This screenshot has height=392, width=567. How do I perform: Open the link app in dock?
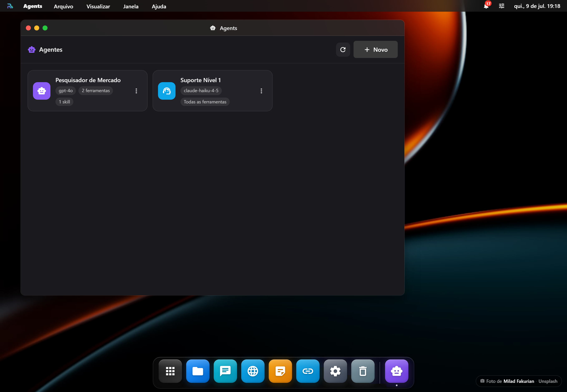(308, 371)
